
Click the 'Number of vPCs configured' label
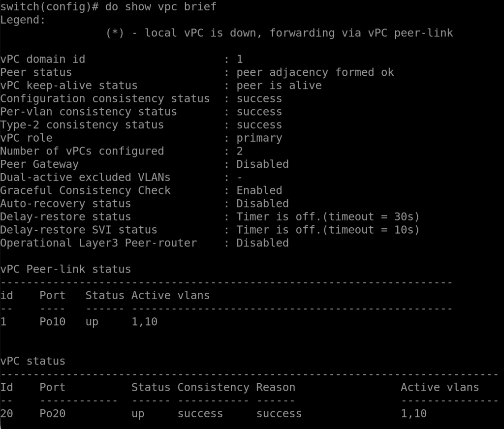pyautogui.click(x=82, y=151)
